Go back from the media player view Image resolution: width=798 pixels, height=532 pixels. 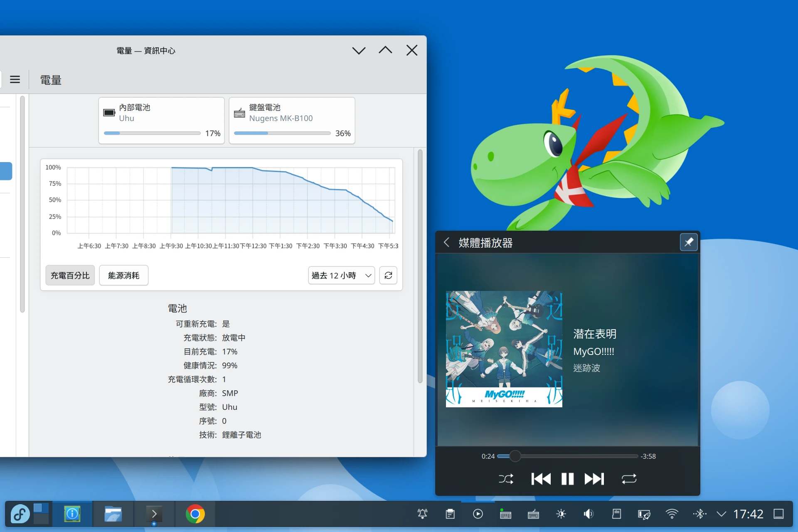pyautogui.click(x=447, y=242)
